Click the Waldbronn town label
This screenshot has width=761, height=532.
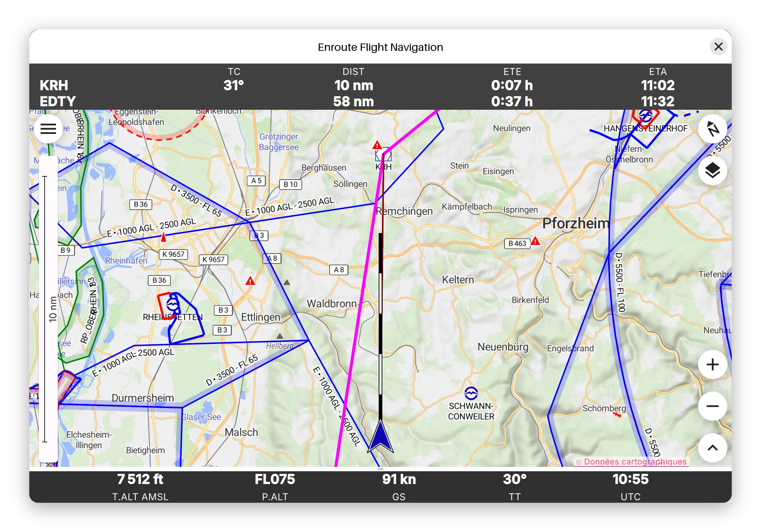[x=331, y=304]
